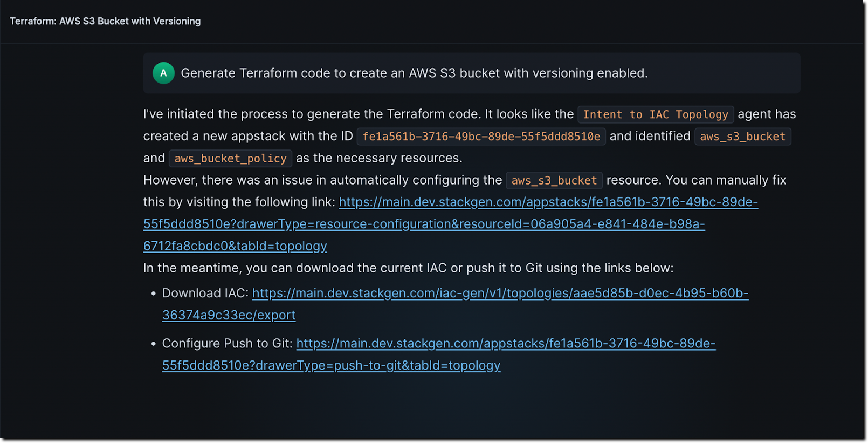
Task: Click the link text '36374a9c33ec/export'
Action: [x=229, y=315]
